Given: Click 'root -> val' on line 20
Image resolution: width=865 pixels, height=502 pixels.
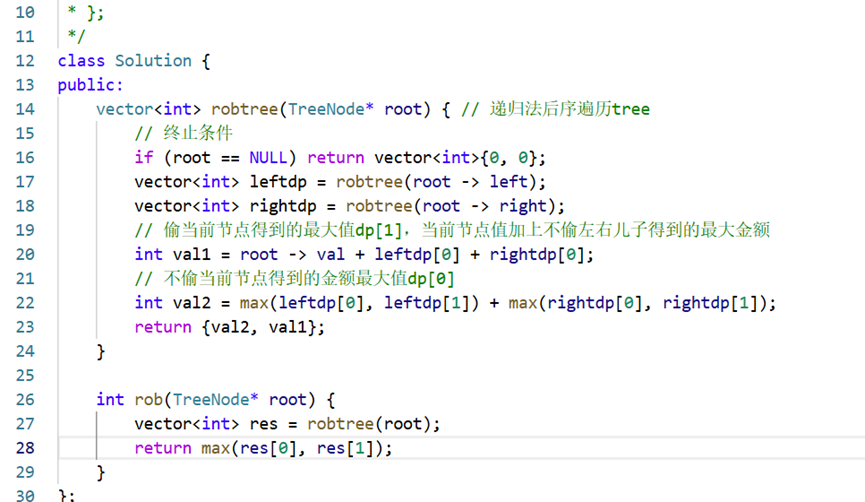Looking at the screenshot, I should point(292,254).
